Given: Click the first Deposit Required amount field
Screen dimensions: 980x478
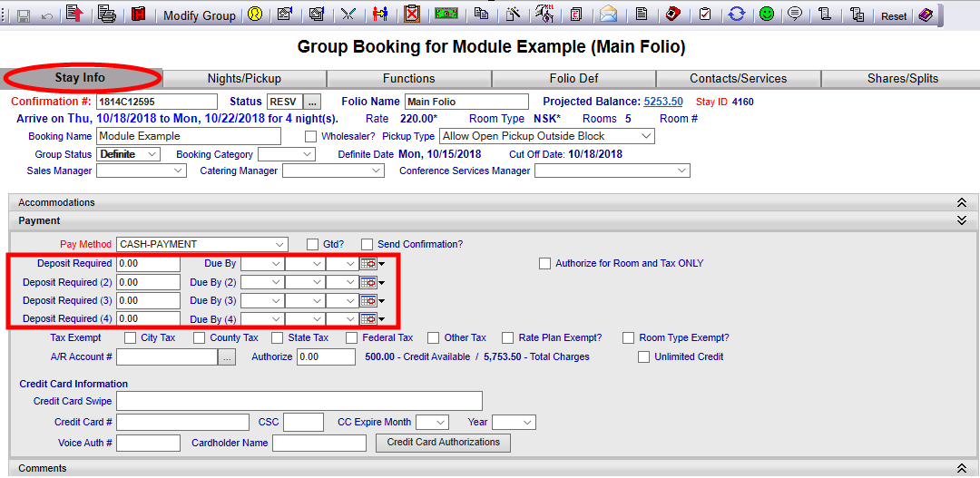Looking at the screenshot, I should (149, 264).
